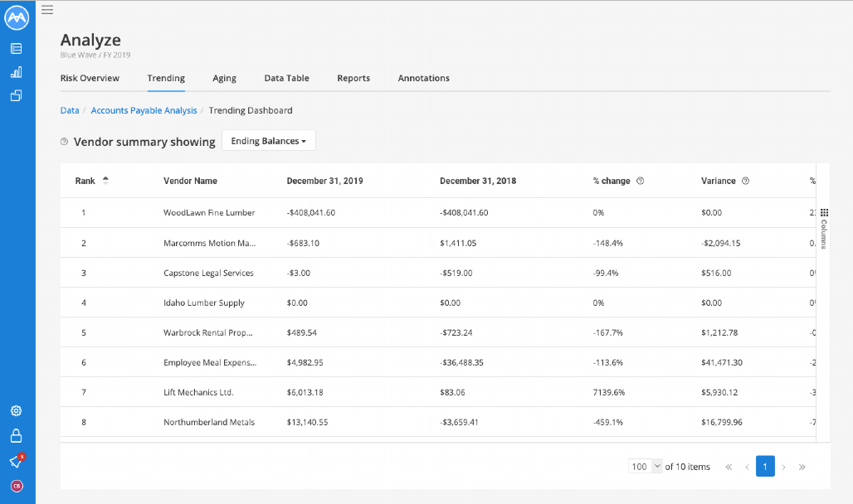Screen dimensions: 853x504
Task: Click the $489.54 balance cell
Action: pos(302,332)
